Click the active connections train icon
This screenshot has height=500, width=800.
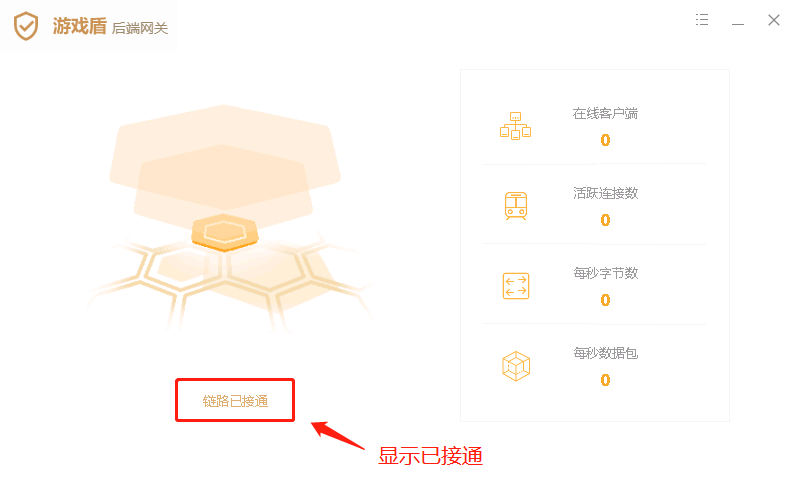516,206
